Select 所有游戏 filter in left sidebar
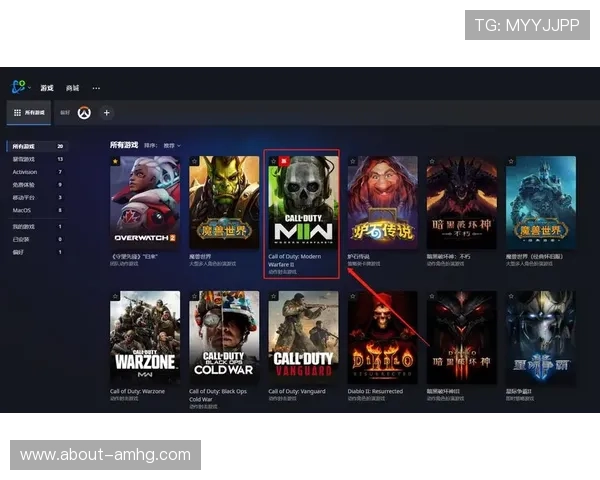Screen dimensions: 600x480 click(x=23, y=146)
